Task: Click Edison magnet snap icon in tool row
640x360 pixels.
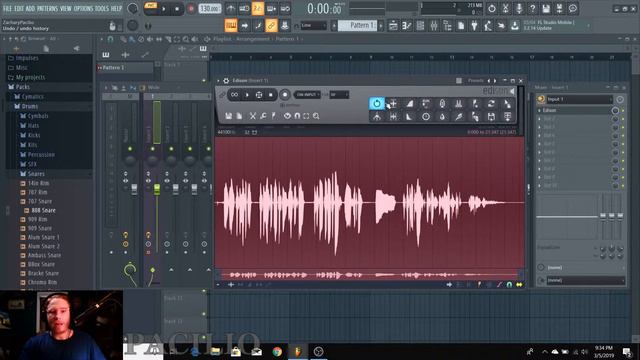Action: (297, 116)
